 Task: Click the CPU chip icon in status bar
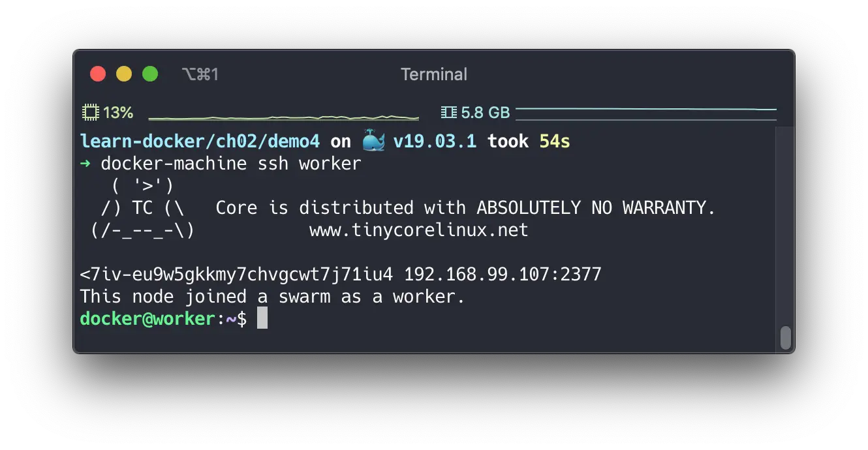pos(91,112)
